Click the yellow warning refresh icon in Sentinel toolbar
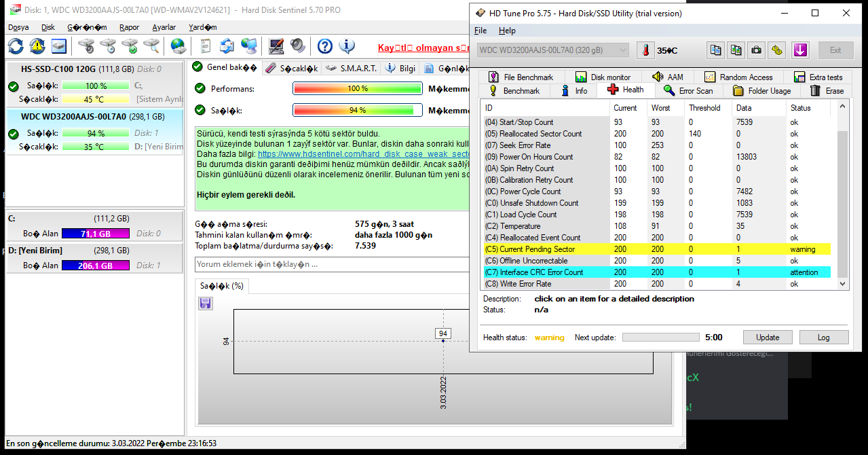Viewport: 868px width, 455px height. point(37,46)
